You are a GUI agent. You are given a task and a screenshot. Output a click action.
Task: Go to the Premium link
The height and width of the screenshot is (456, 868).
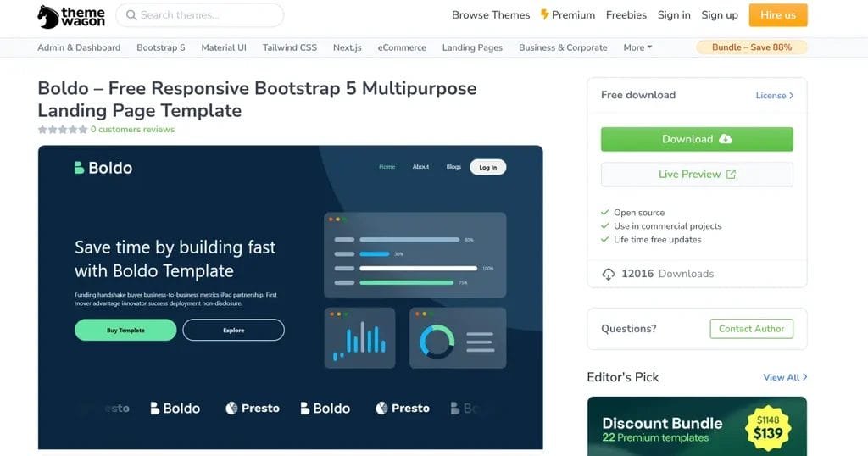(x=568, y=15)
